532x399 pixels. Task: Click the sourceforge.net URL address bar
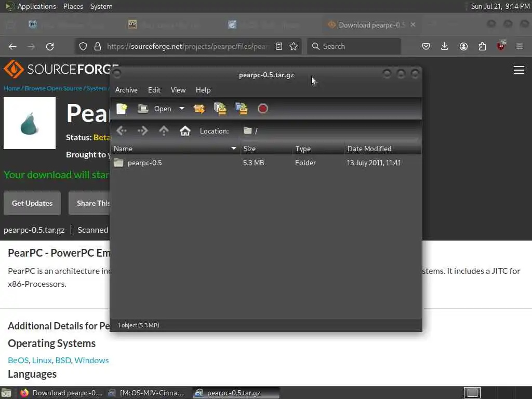pyautogui.click(x=188, y=46)
